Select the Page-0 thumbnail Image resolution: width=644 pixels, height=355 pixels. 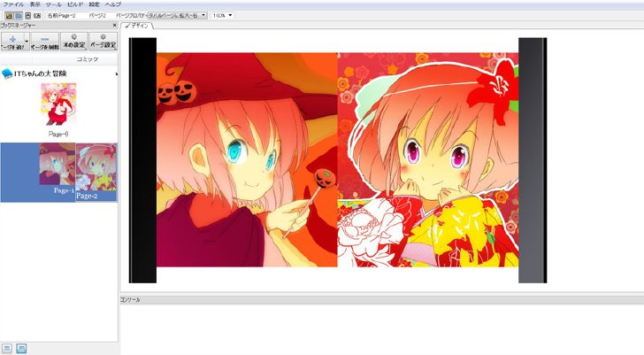click(58, 104)
